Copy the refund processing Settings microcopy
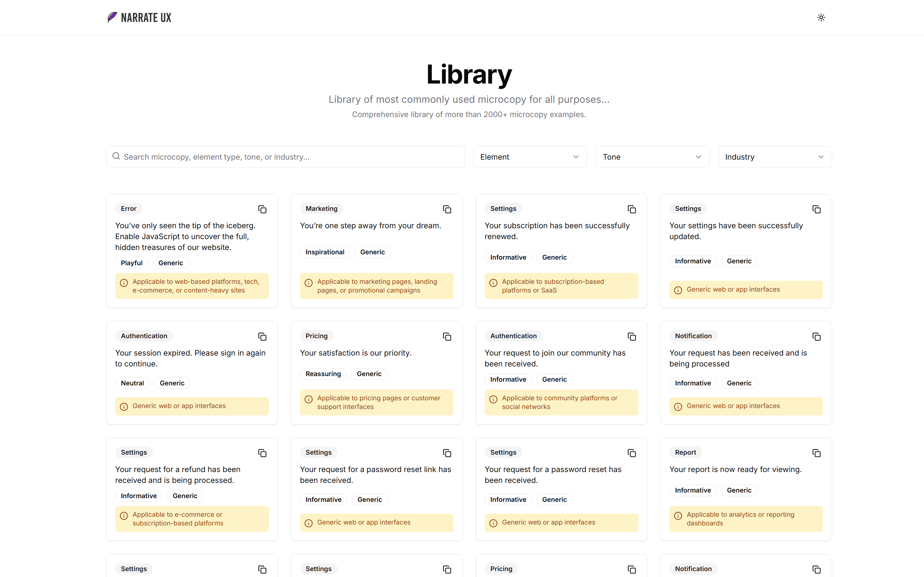Image resolution: width=924 pixels, height=577 pixels. point(262,453)
